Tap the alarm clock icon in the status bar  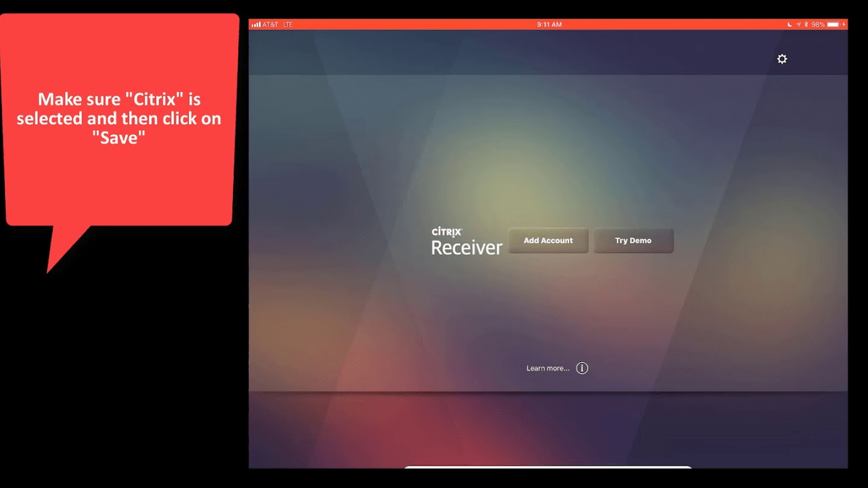pos(789,24)
